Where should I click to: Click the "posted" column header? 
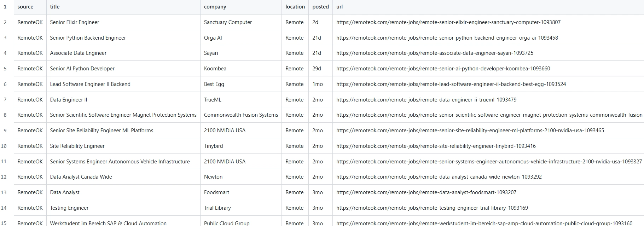[x=320, y=7]
